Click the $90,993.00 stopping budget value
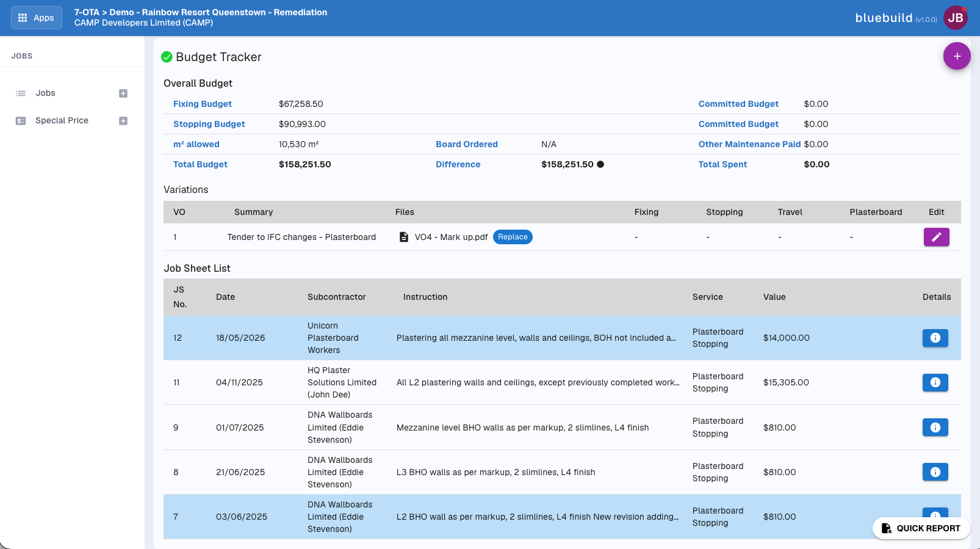 pos(302,124)
